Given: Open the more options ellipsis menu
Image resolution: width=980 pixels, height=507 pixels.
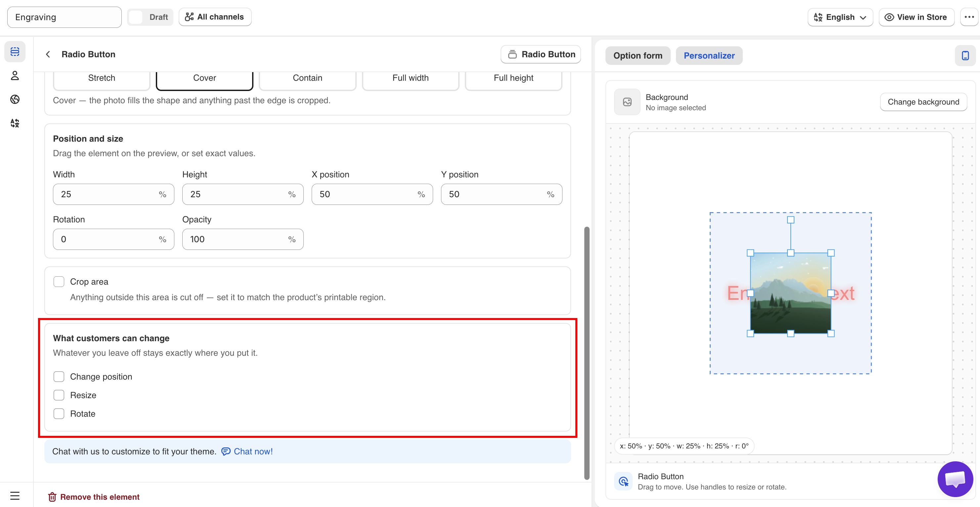Looking at the screenshot, I should pyautogui.click(x=969, y=17).
